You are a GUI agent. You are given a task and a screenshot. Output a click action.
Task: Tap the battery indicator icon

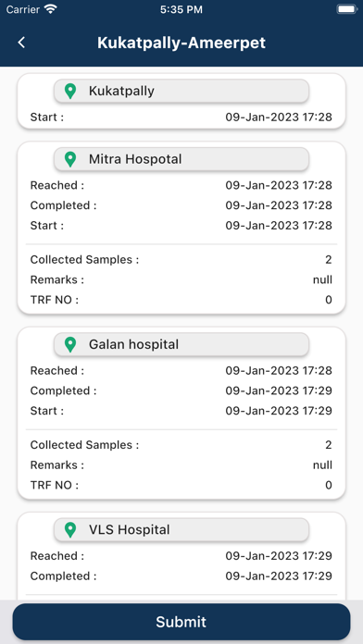click(346, 9)
